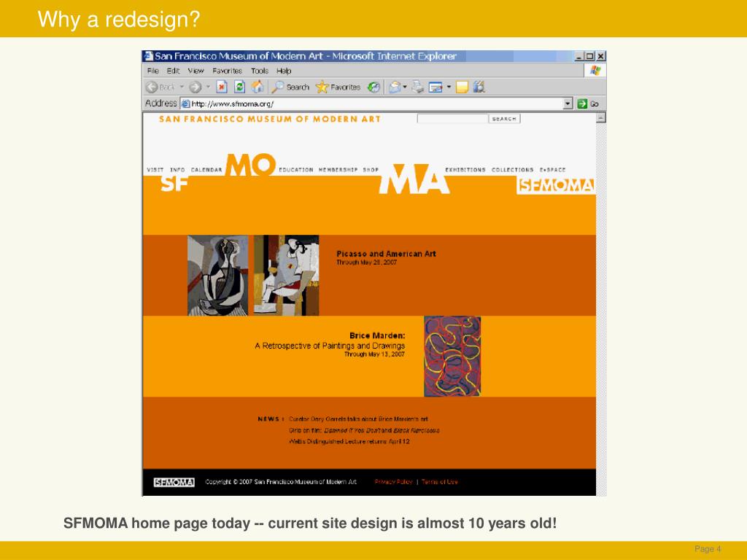This screenshot has height=560, width=747.
Task: Open news about Curator Gary Garrels
Action: pyautogui.click(x=358, y=419)
